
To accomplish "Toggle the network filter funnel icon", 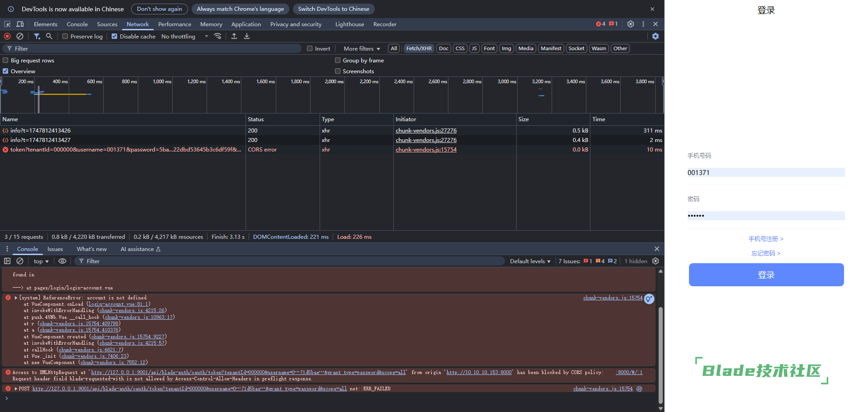I will [37, 36].
